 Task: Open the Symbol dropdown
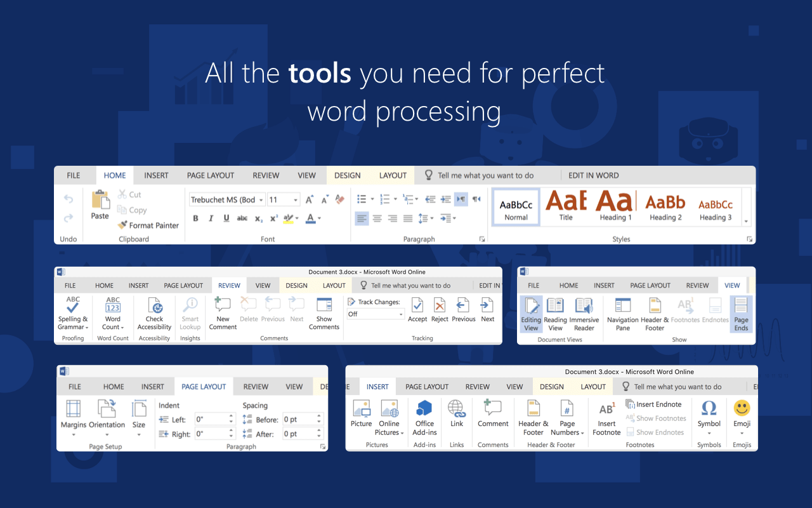709,434
